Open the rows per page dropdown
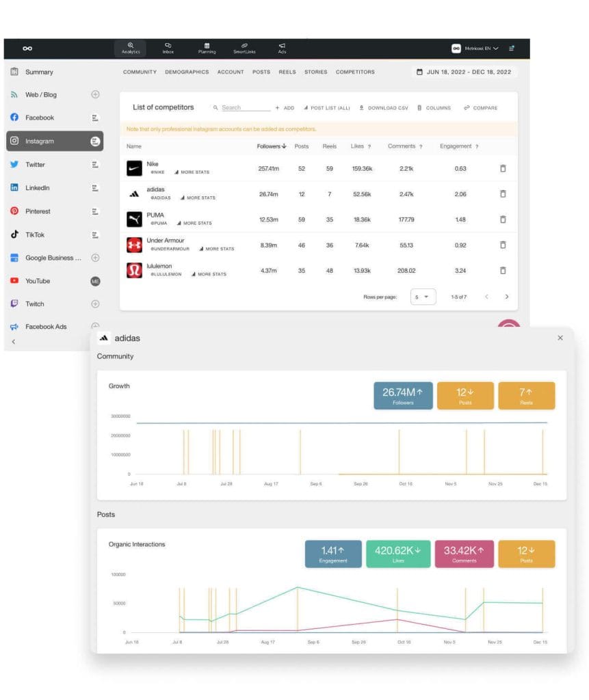Image resolution: width=589 pixels, height=700 pixels. 423,297
